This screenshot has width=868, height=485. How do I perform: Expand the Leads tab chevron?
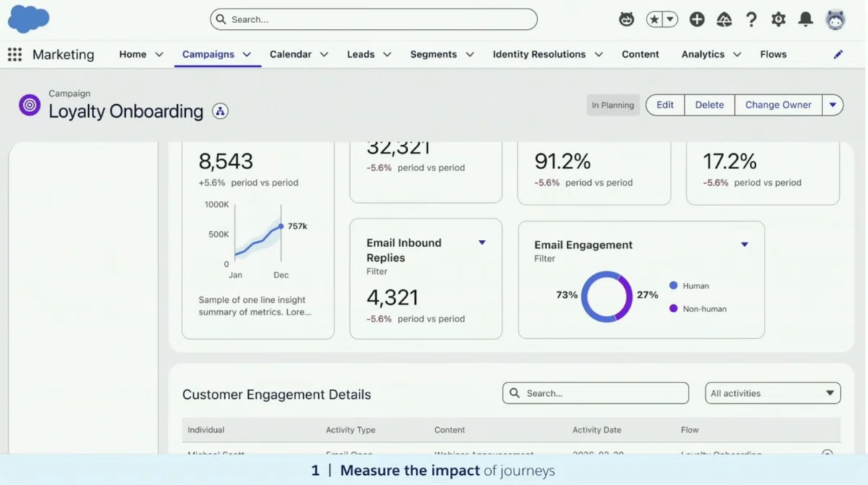387,54
